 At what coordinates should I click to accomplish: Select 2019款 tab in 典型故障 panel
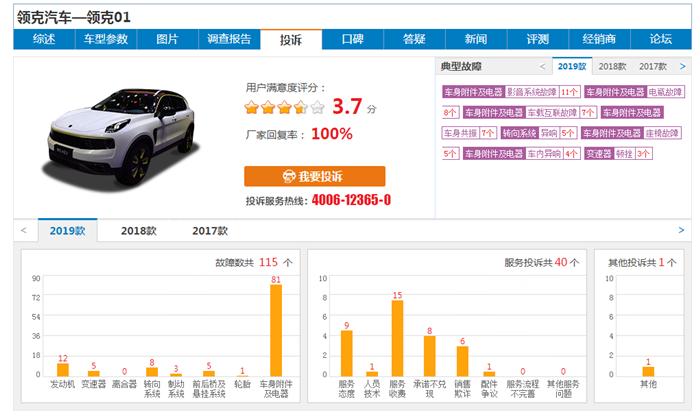(x=572, y=67)
